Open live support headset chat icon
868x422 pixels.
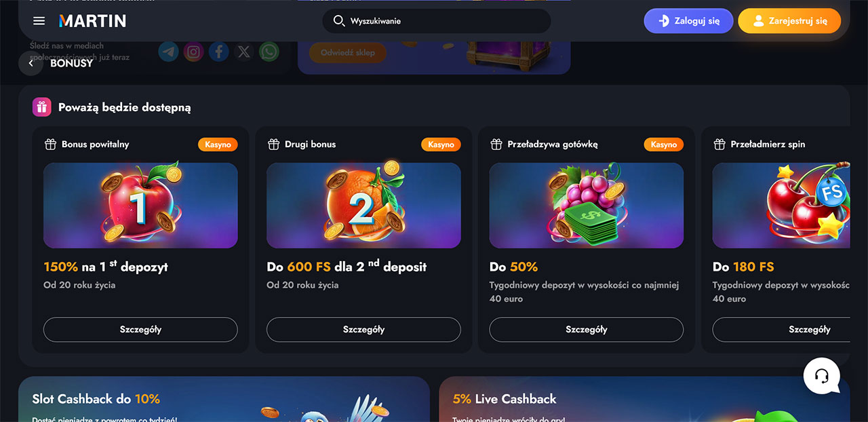[x=822, y=376]
